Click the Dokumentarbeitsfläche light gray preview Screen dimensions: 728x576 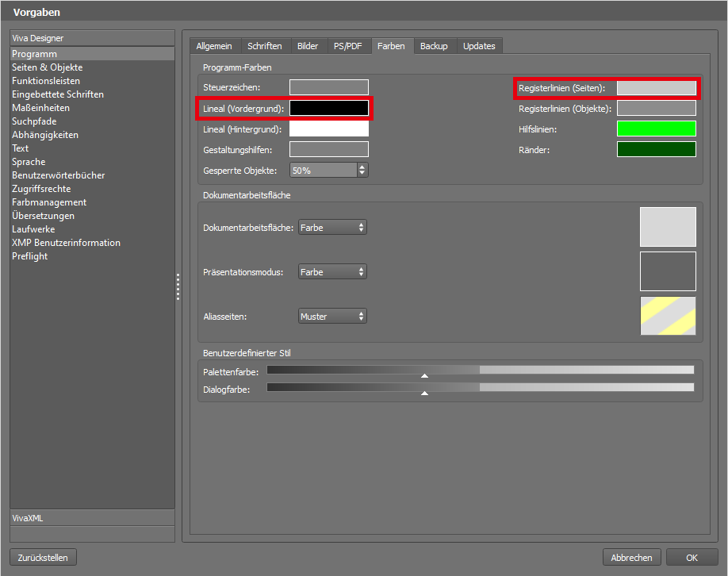click(x=668, y=227)
